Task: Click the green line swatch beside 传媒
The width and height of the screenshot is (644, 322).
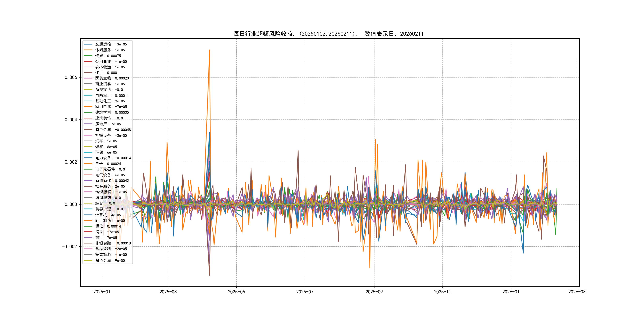Action: pyautogui.click(x=88, y=56)
